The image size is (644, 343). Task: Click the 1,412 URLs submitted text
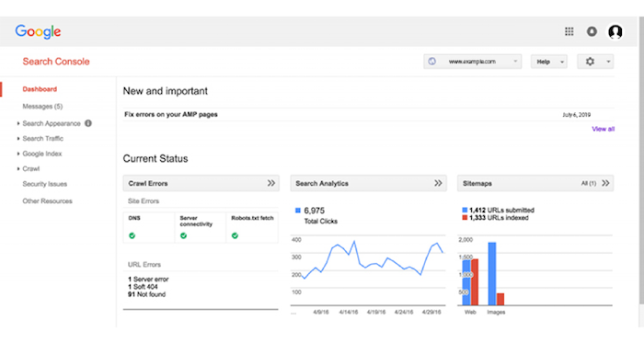point(502,210)
